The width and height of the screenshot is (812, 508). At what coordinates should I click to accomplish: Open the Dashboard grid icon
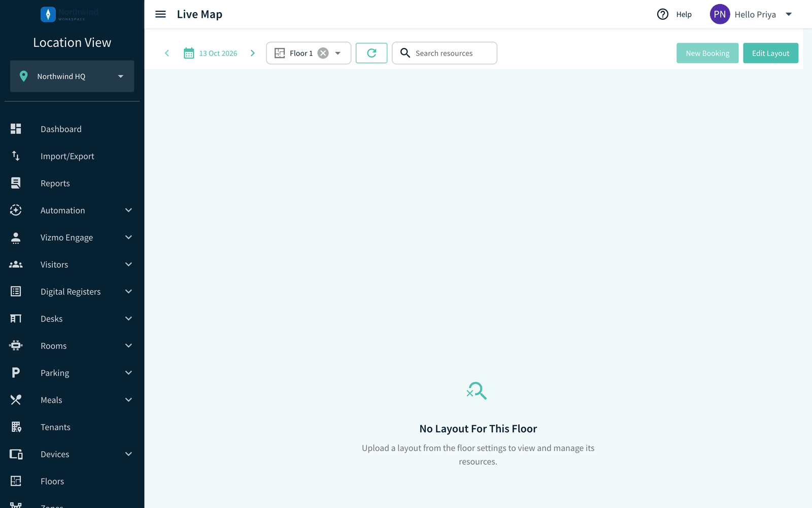16,129
